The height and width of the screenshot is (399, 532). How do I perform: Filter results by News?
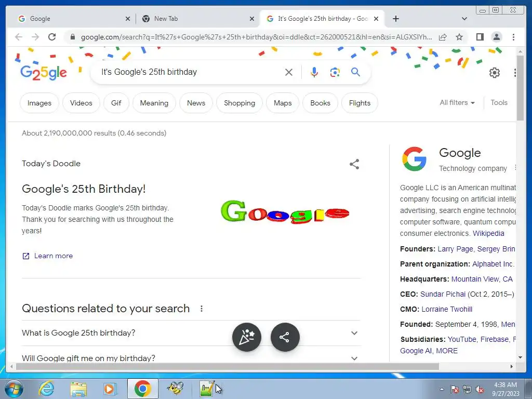196,103
